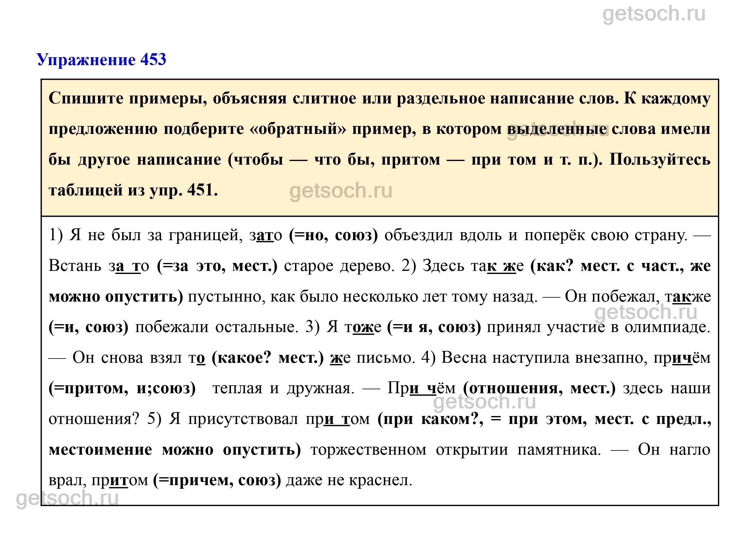Click the underlined 'При чём' before '(отношения, мест.)'
Viewport: 756px width, 539px height.
pos(422,388)
